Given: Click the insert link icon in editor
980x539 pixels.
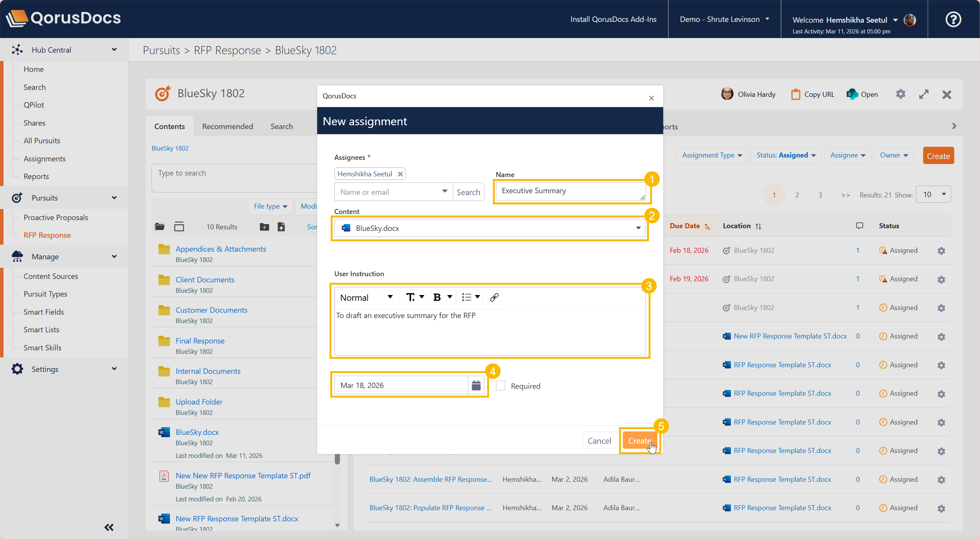Looking at the screenshot, I should coord(494,297).
